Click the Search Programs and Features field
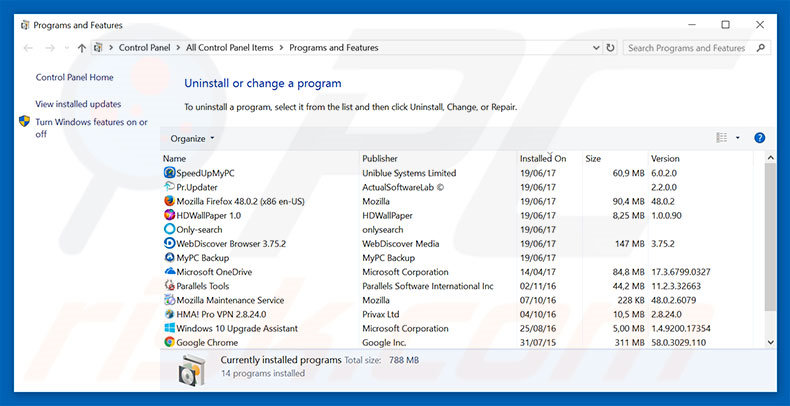790x406 pixels. 697,48
